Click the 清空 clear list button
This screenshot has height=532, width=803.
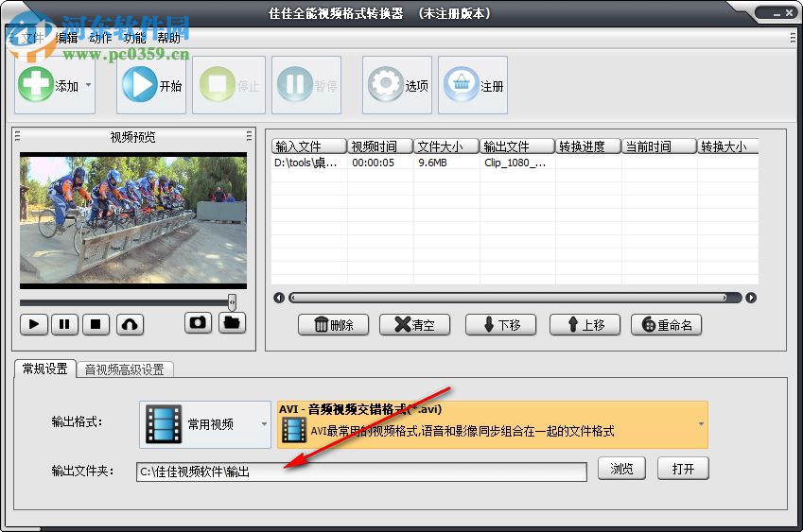(x=415, y=325)
